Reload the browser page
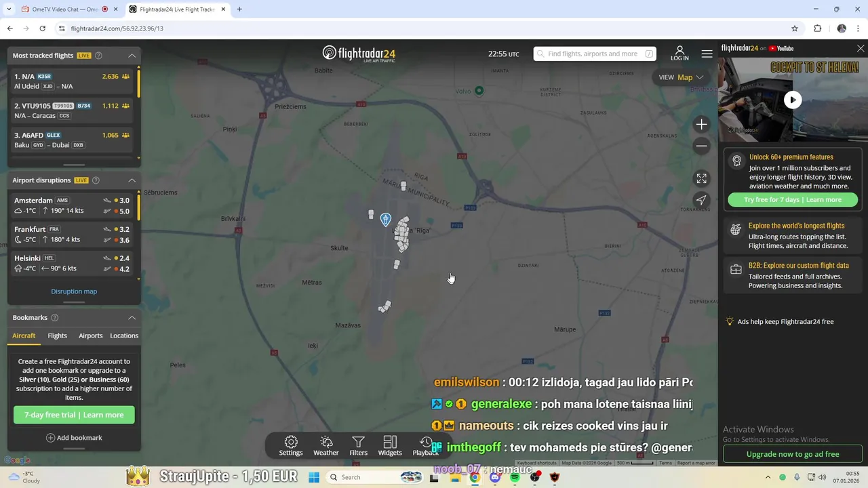This screenshot has width=868, height=488. pyautogui.click(x=42, y=28)
